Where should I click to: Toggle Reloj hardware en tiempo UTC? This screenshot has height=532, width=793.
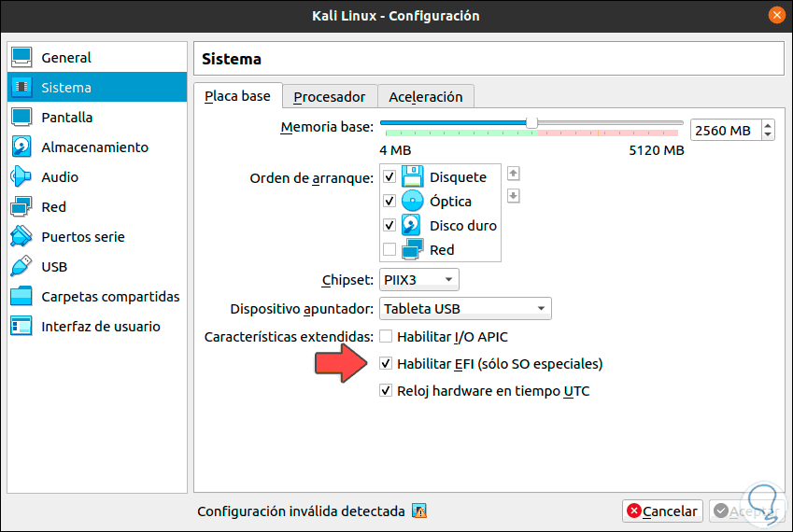386,391
